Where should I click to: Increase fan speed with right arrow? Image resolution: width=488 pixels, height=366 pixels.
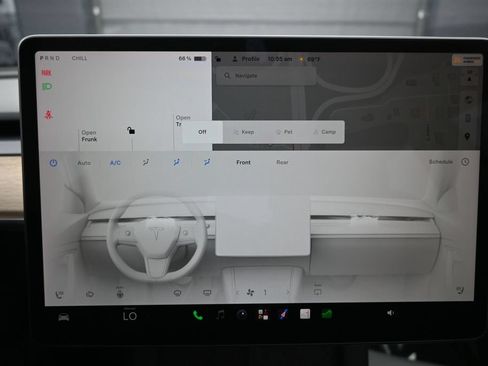tap(288, 292)
